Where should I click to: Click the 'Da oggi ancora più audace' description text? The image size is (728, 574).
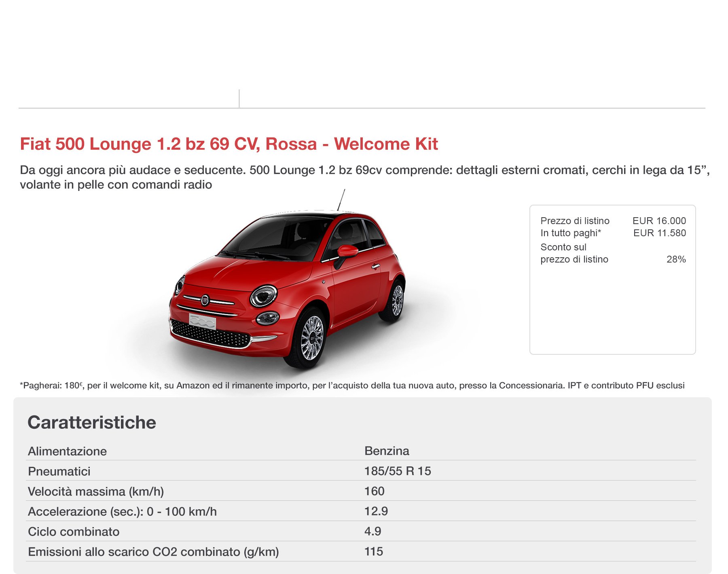click(x=365, y=177)
